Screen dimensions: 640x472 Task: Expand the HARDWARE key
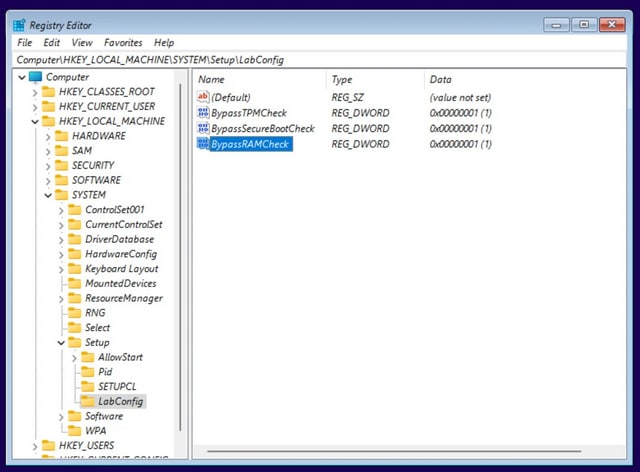click(48, 137)
